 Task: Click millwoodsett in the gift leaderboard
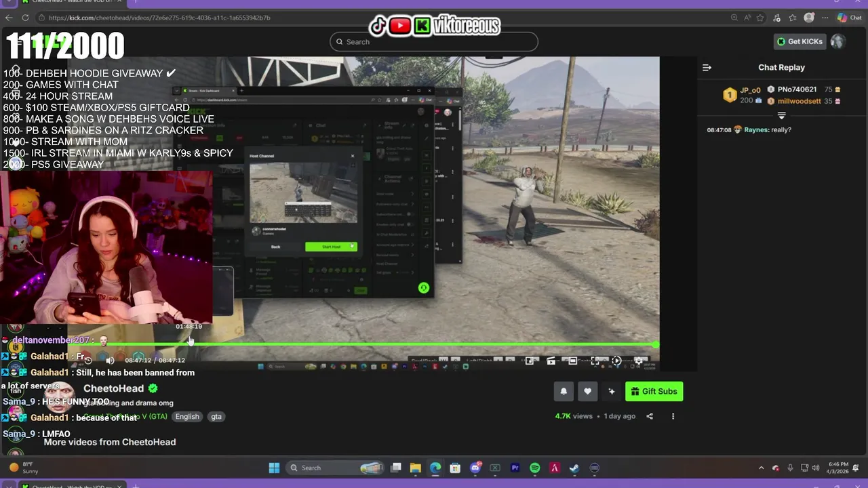[x=799, y=101]
